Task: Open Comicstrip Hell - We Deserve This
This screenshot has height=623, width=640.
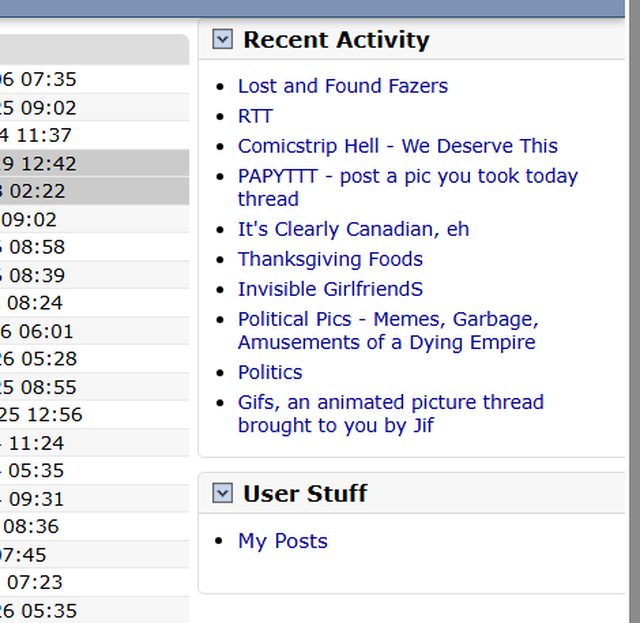Action: pyautogui.click(x=397, y=146)
